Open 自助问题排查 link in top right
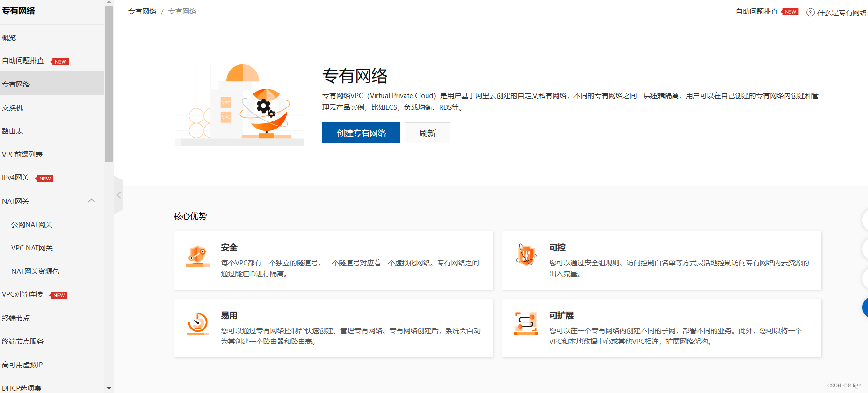This screenshot has width=868, height=393. 757,12
